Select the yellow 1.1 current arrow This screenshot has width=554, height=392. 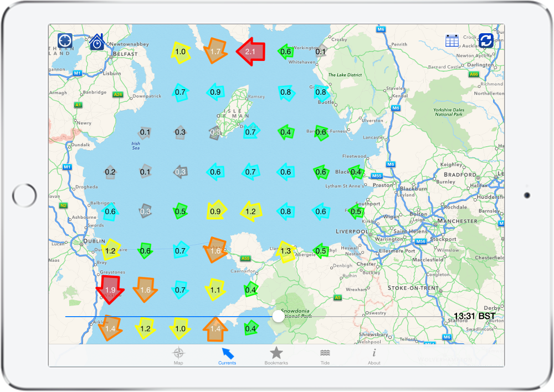click(215, 290)
